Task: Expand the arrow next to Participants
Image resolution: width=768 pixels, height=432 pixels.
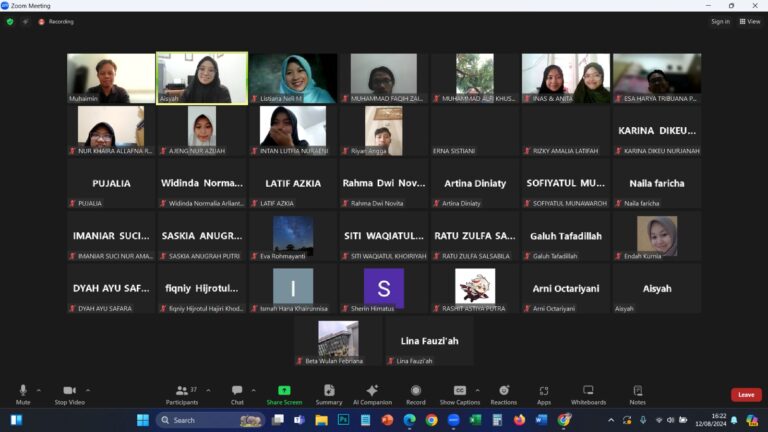Action: tap(207, 390)
